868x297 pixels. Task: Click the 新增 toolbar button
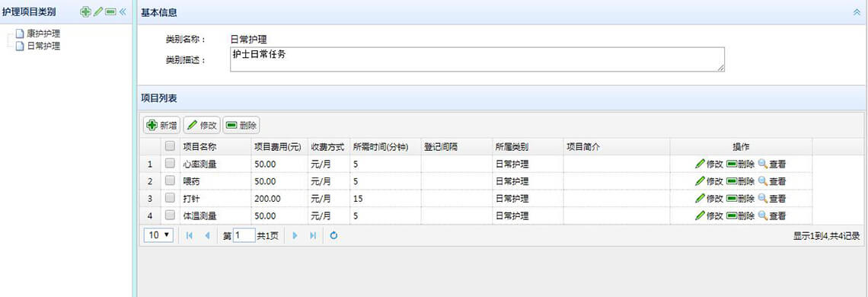point(161,125)
